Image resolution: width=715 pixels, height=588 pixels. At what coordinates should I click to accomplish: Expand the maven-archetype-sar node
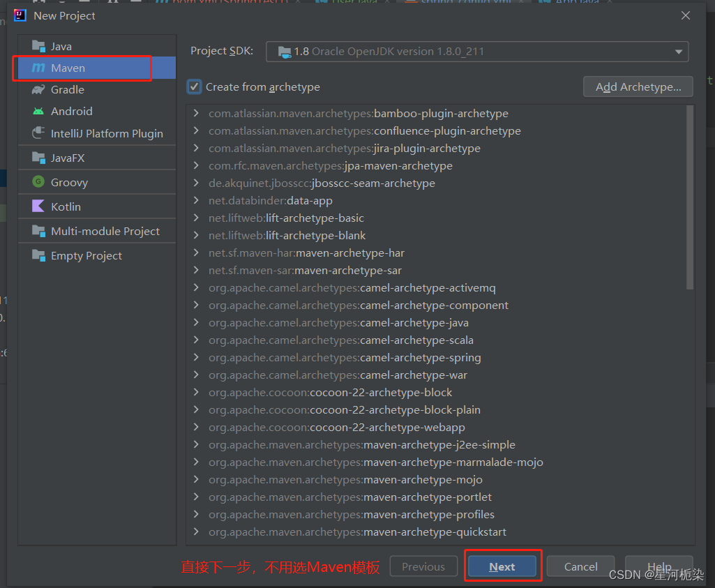coord(196,270)
